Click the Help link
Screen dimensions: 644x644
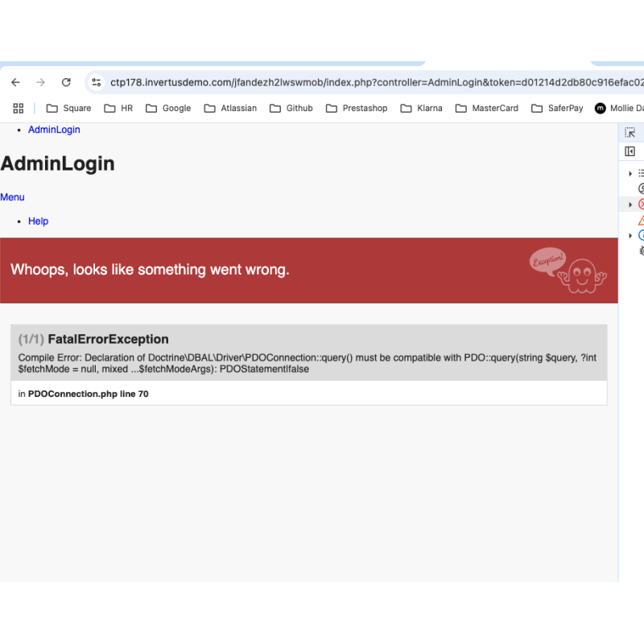click(x=38, y=221)
